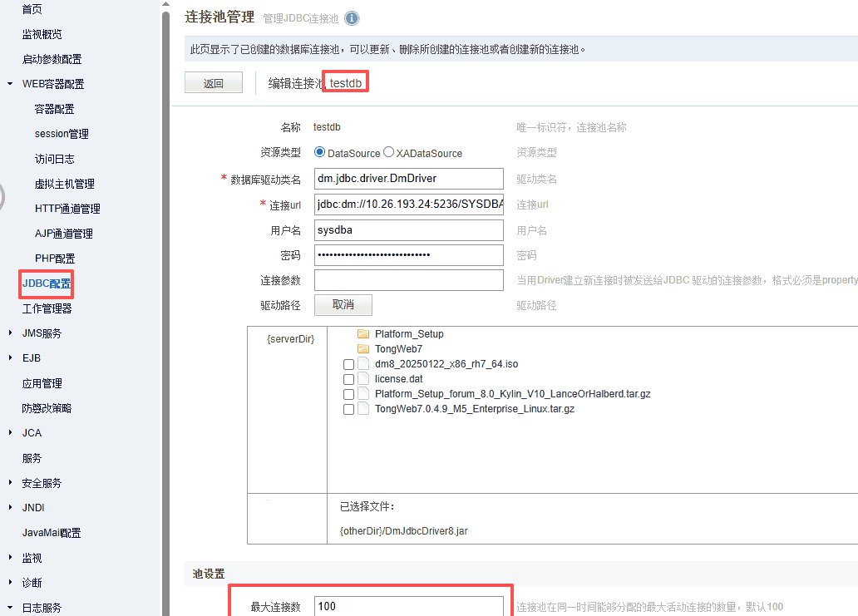
Task: Select the XADataSource radio button
Action: [388, 153]
